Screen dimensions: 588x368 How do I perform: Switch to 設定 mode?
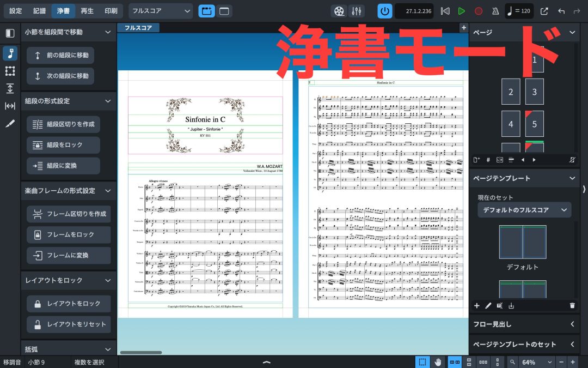tap(16, 11)
